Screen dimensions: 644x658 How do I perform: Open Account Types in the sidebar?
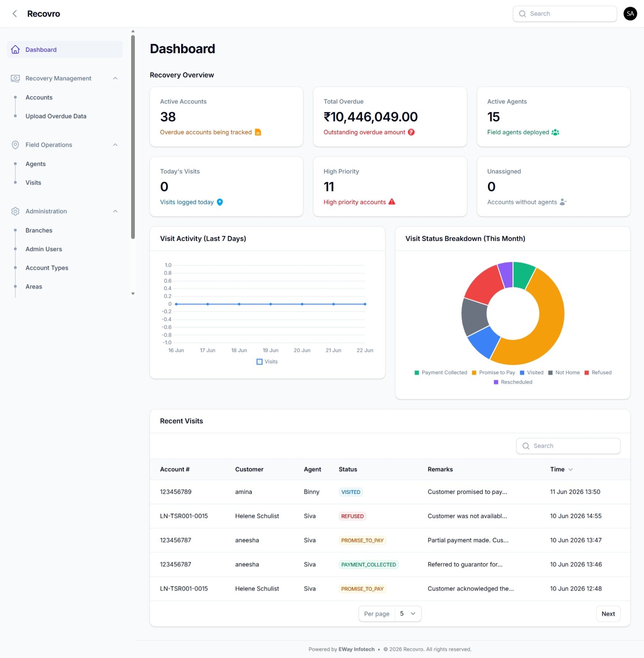point(47,268)
